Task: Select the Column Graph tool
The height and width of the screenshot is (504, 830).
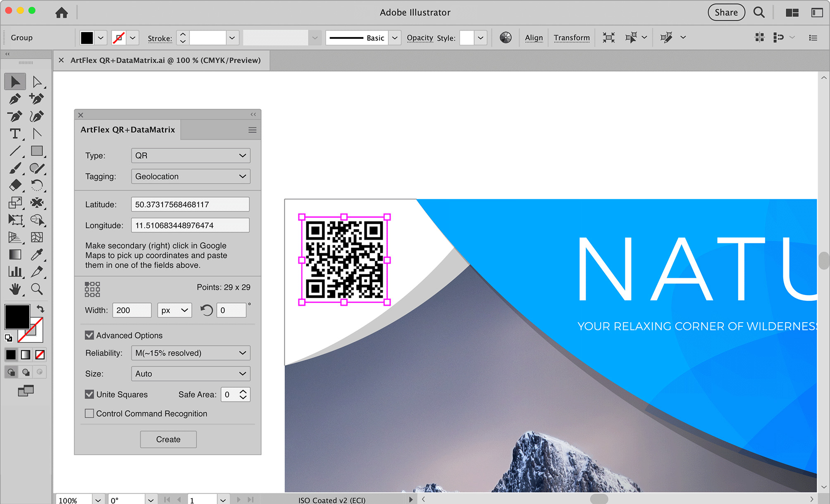Action: pyautogui.click(x=15, y=271)
